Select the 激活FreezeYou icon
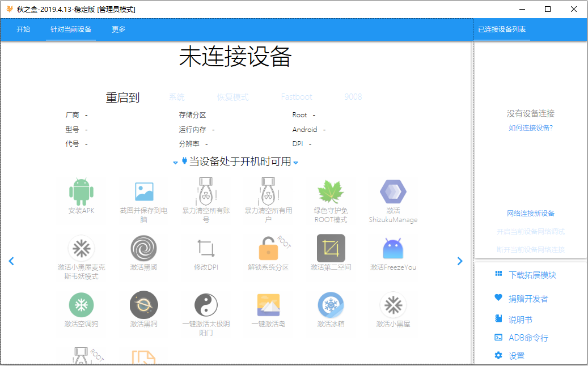 [393, 248]
